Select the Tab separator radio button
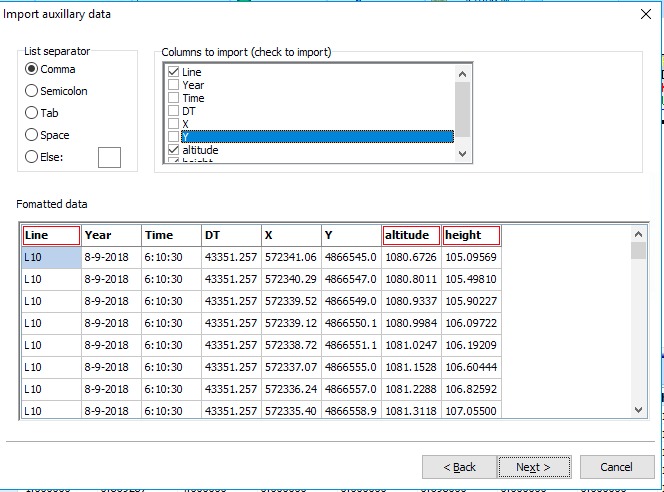Image resolution: width=664 pixels, height=492 pixels. pyautogui.click(x=32, y=114)
